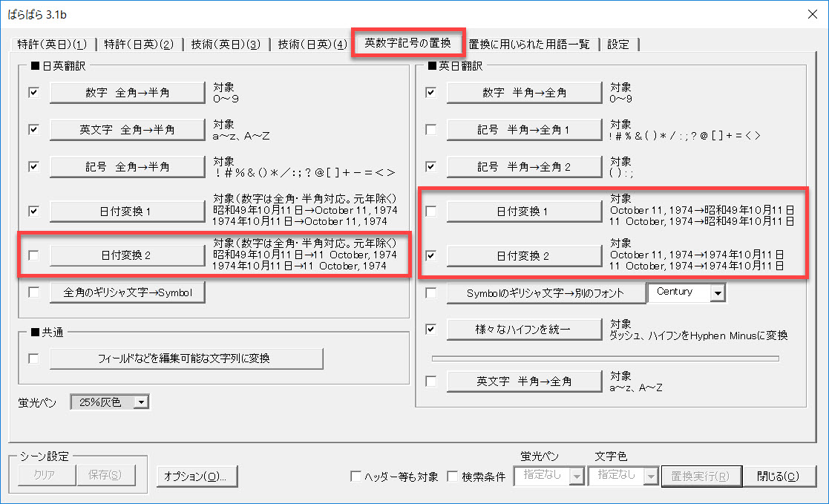Uncheck the 記号 全角→半角 checkbox
The image size is (829, 504).
[x=33, y=167]
